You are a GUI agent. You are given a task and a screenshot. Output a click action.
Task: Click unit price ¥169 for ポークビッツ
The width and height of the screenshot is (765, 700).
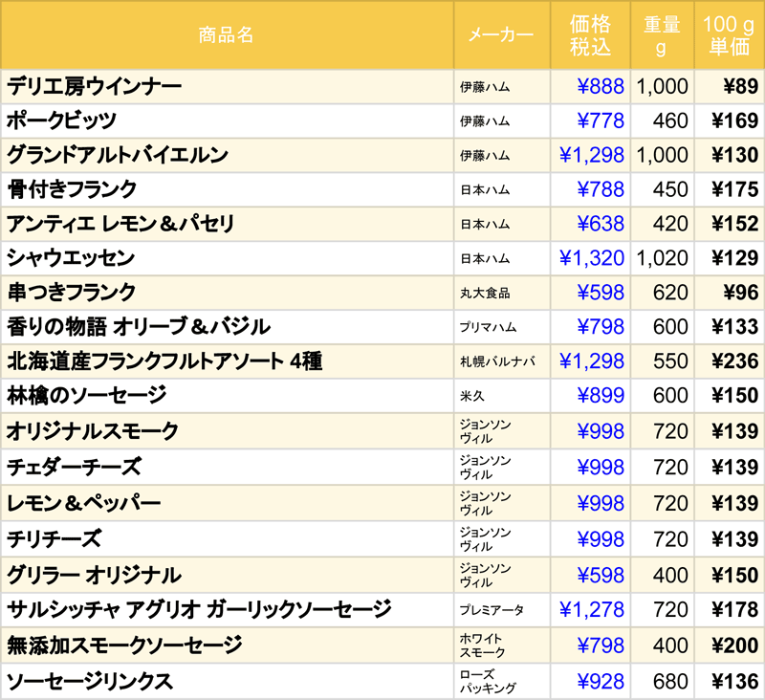pyautogui.click(x=734, y=121)
